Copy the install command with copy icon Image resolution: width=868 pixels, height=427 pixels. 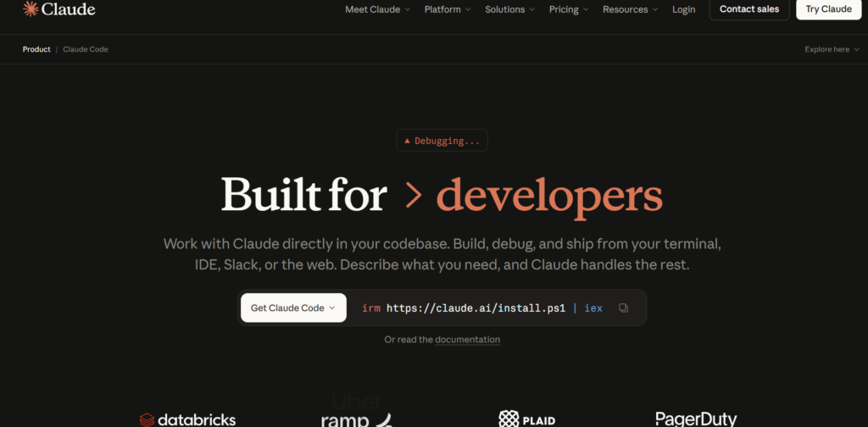click(x=623, y=308)
